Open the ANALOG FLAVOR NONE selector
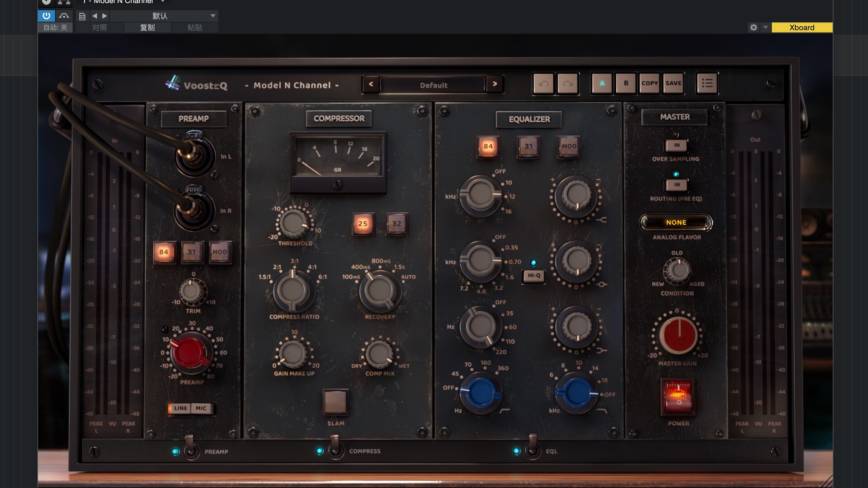The height and width of the screenshot is (488, 868). [676, 222]
